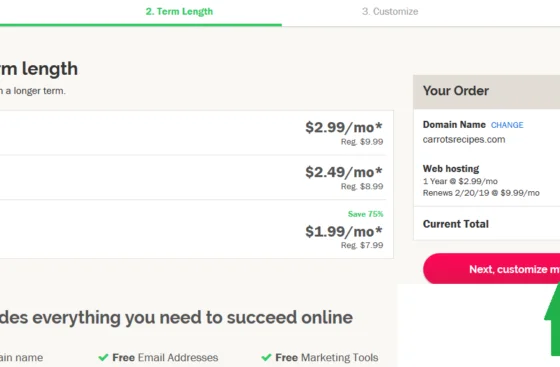Click the CHANGE domain name link
The image size is (560, 367).
point(507,125)
